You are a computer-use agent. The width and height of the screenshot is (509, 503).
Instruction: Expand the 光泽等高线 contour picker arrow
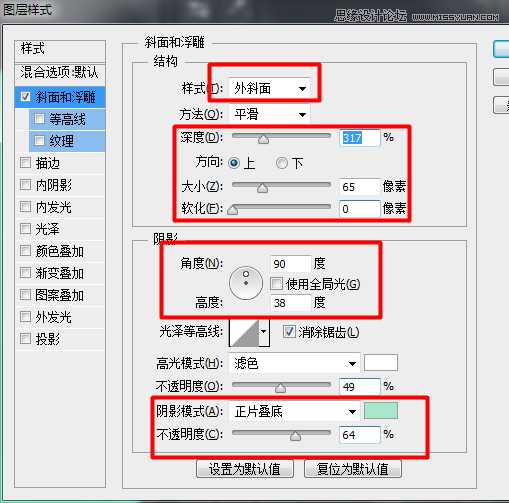[264, 332]
